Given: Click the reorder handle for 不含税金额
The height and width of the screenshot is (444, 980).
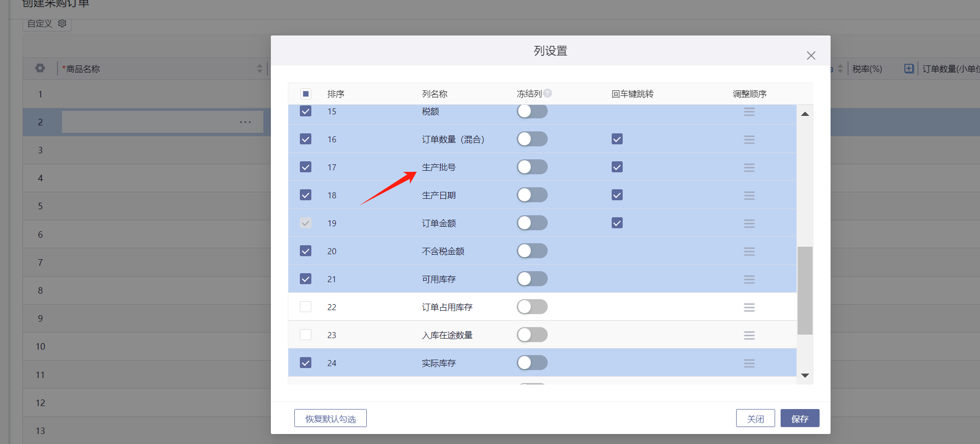Looking at the screenshot, I should tap(749, 252).
